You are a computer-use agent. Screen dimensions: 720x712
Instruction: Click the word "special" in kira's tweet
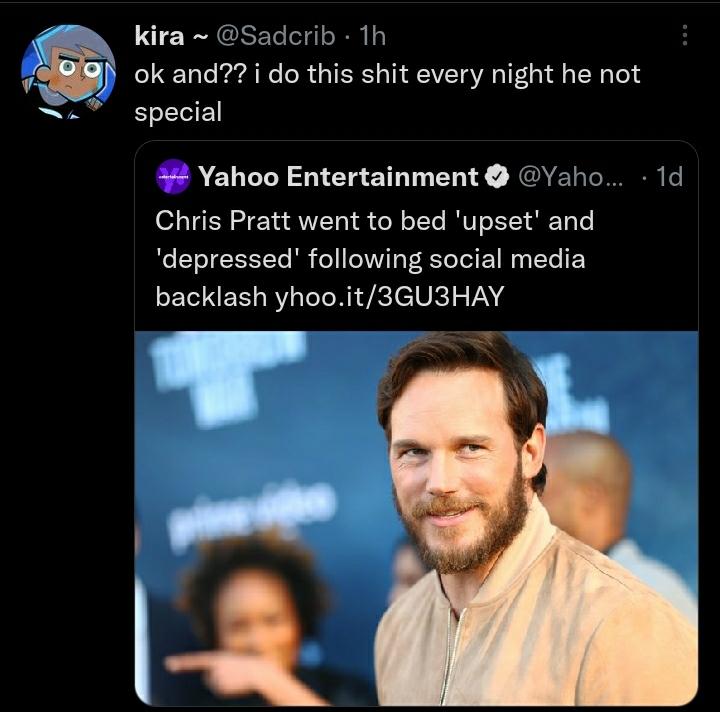click(178, 111)
